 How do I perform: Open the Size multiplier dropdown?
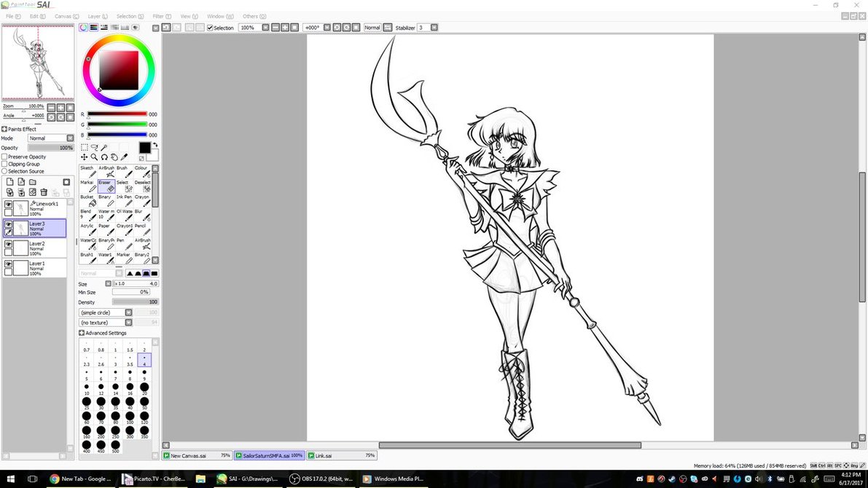click(x=108, y=284)
